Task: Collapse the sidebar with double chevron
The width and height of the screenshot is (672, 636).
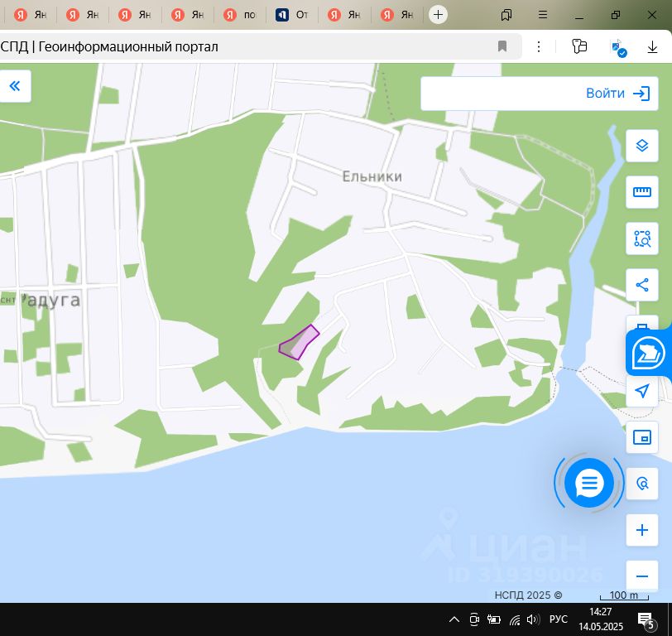Action: pyautogui.click(x=15, y=86)
